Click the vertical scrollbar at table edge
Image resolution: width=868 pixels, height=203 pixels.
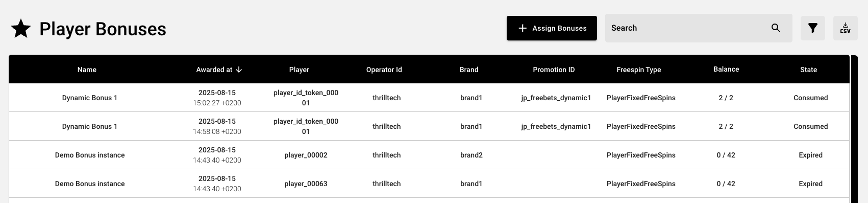click(854, 129)
